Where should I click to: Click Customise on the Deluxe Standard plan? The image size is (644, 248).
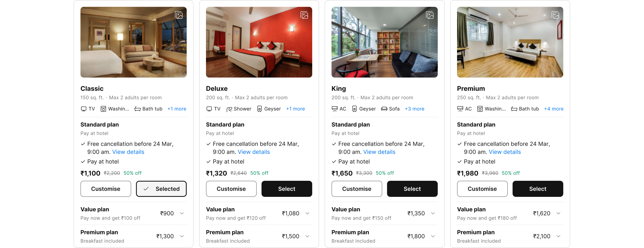point(231,189)
